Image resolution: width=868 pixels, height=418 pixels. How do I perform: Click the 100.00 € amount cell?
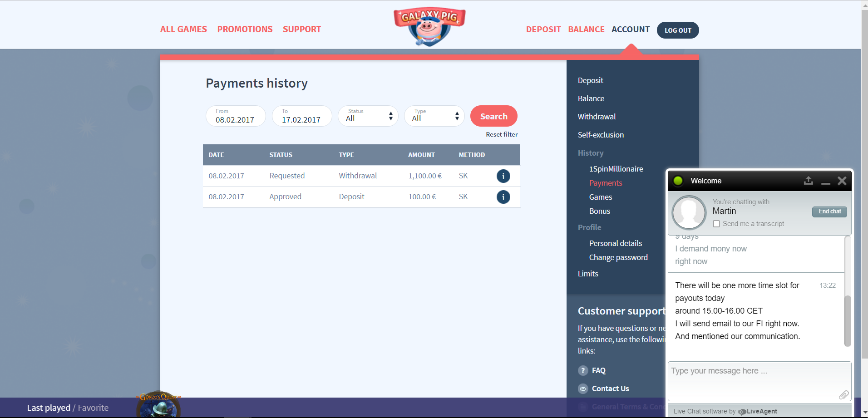pyautogui.click(x=422, y=197)
